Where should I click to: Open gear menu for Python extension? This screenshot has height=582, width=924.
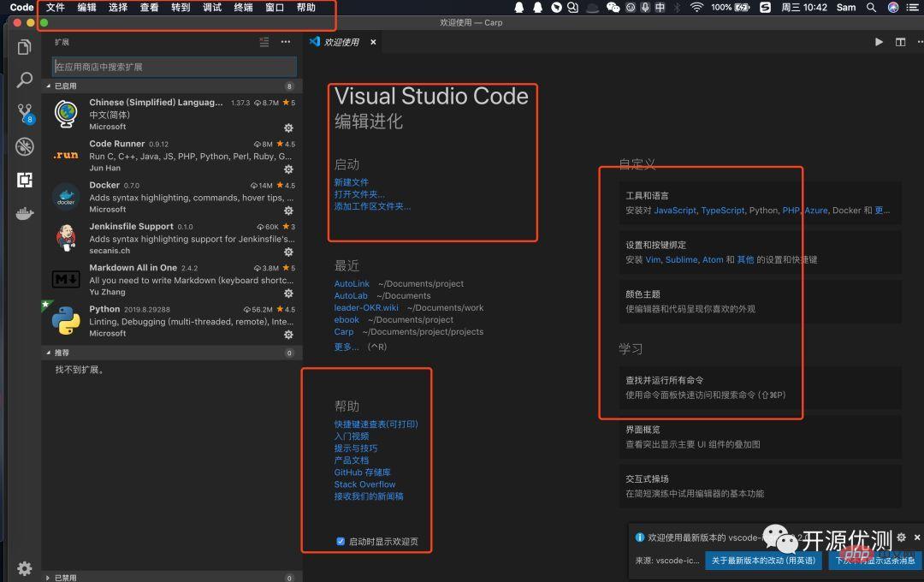[288, 335]
